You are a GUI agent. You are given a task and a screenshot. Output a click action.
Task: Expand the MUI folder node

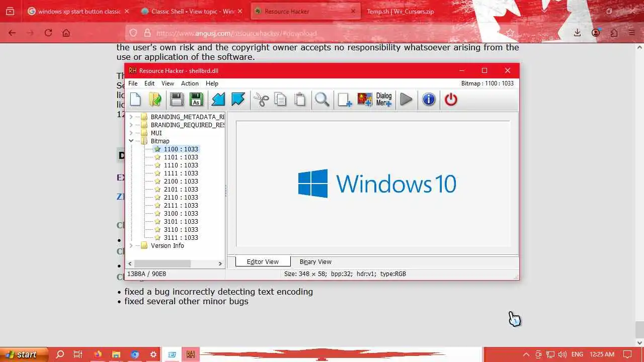131,133
